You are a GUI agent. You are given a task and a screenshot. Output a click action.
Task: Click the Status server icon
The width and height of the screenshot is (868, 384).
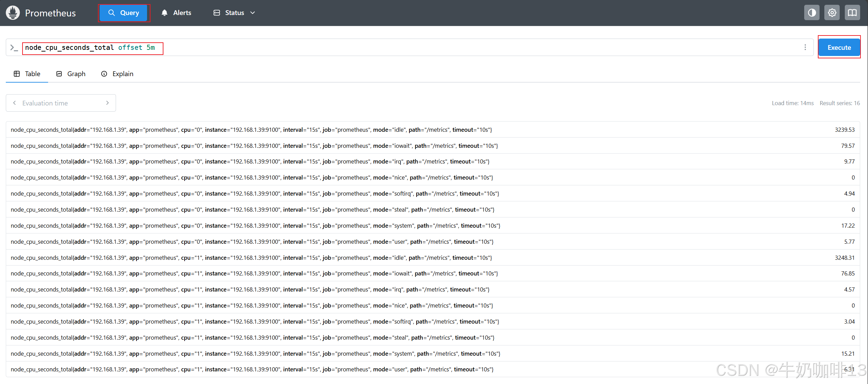point(217,13)
